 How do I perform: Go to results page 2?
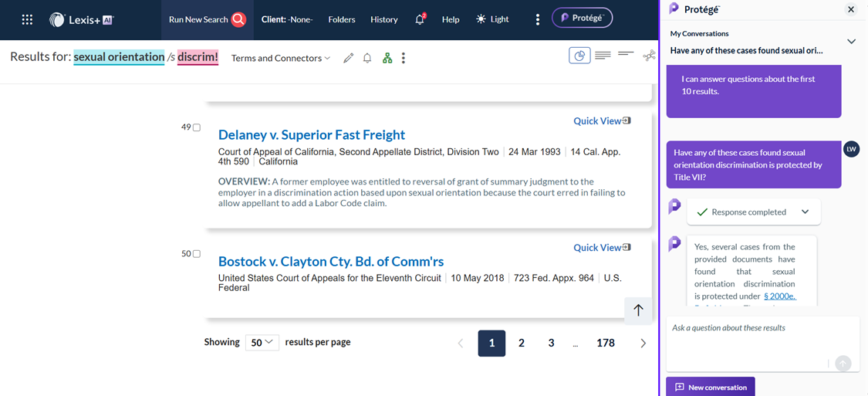click(x=522, y=344)
